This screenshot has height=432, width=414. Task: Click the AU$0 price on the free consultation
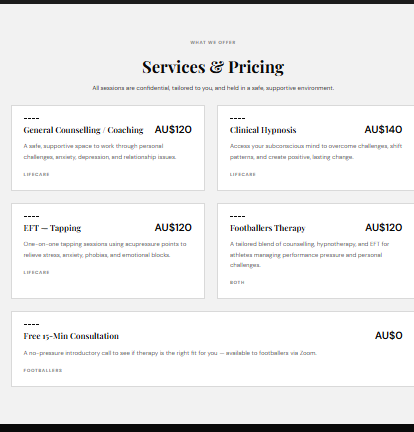click(389, 335)
